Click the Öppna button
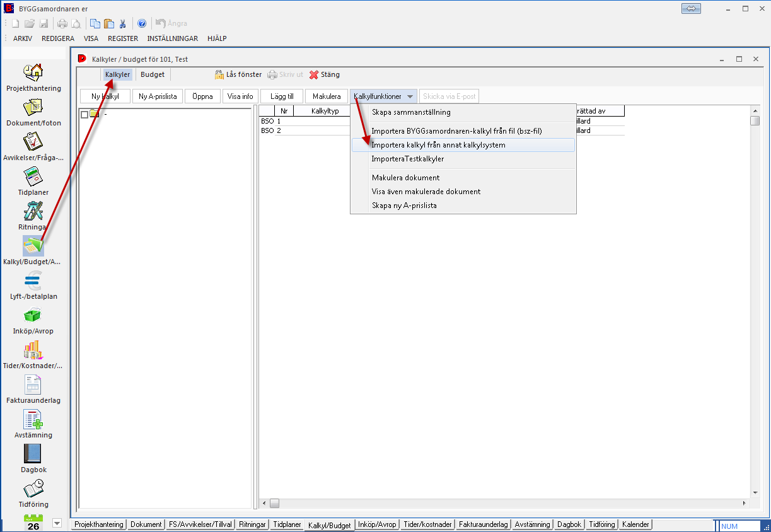The height and width of the screenshot is (532, 771). point(202,96)
